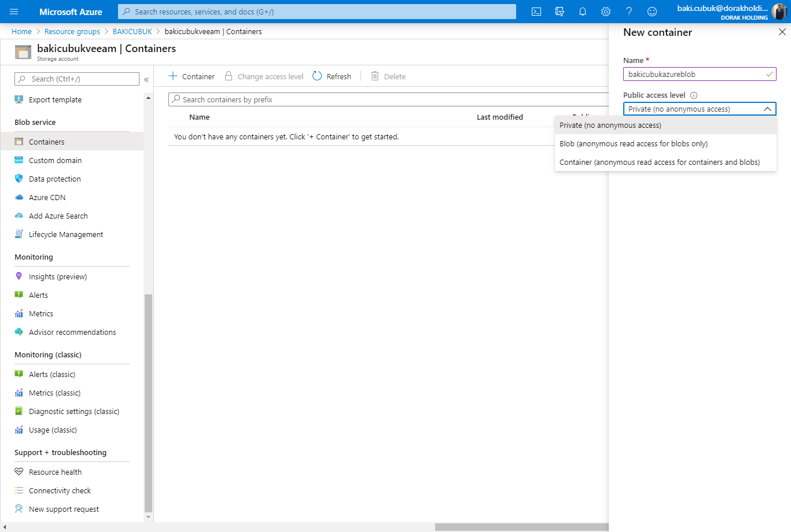791x532 pixels.
Task: Click the Change access level button
Action: [264, 76]
